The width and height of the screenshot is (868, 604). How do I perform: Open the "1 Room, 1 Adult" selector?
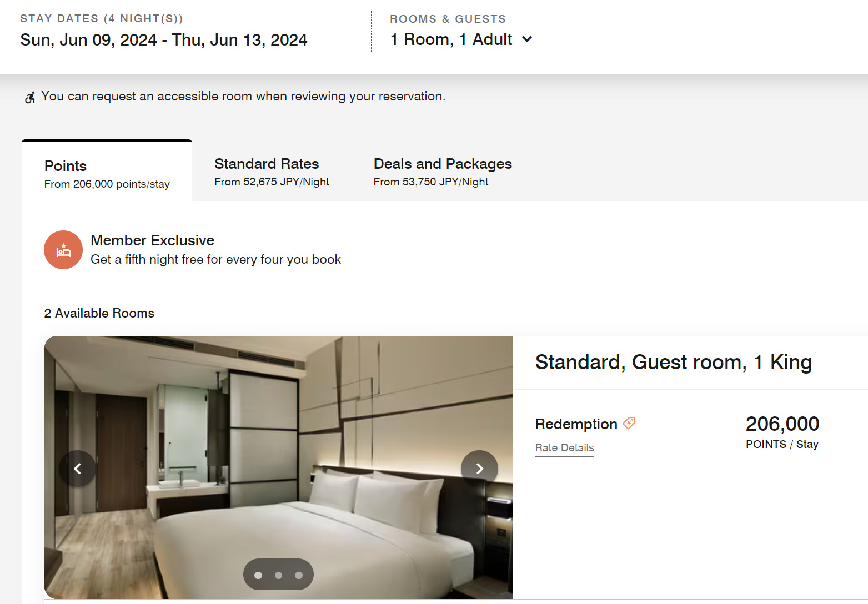pos(451,39)
